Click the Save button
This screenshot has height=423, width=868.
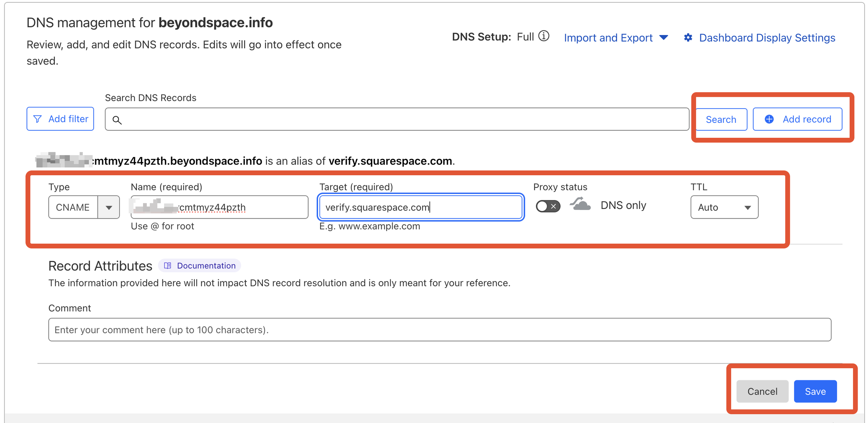point(815,391)
